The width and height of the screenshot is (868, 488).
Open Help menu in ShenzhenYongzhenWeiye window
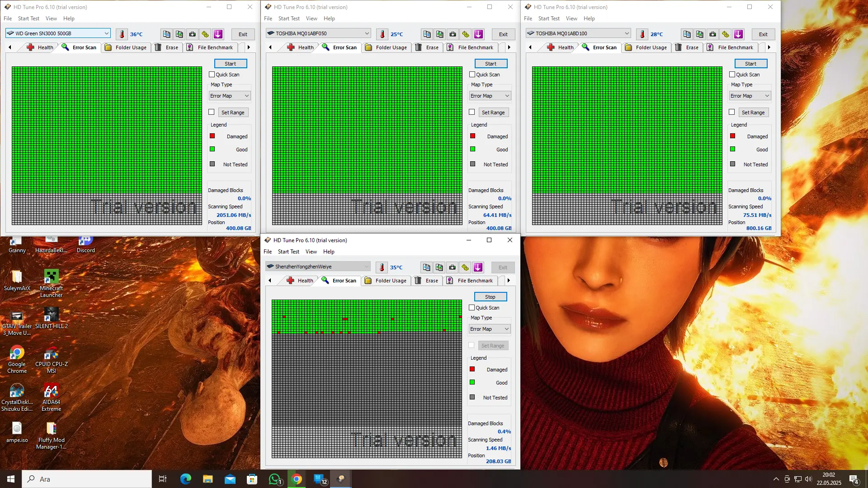[329, 252]
